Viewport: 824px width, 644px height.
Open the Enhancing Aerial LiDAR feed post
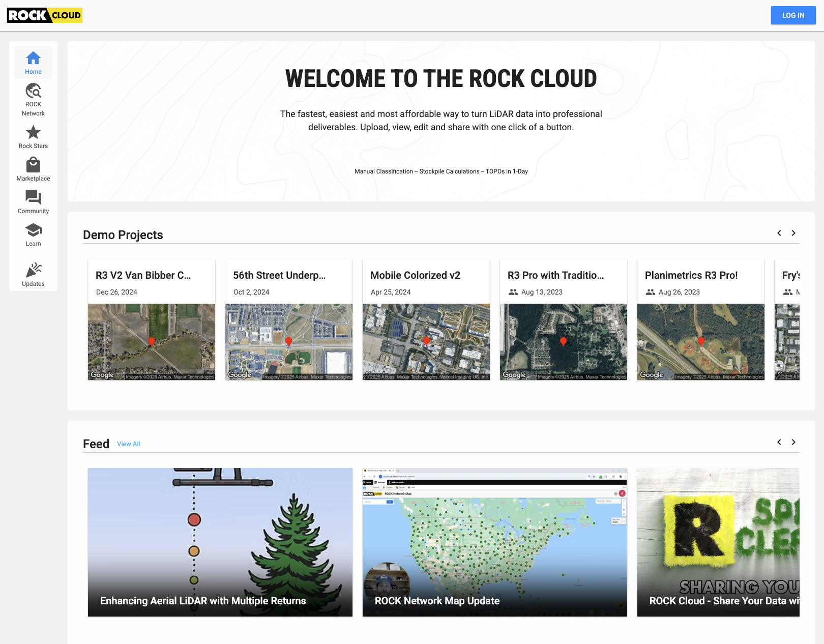pos(220,542)
